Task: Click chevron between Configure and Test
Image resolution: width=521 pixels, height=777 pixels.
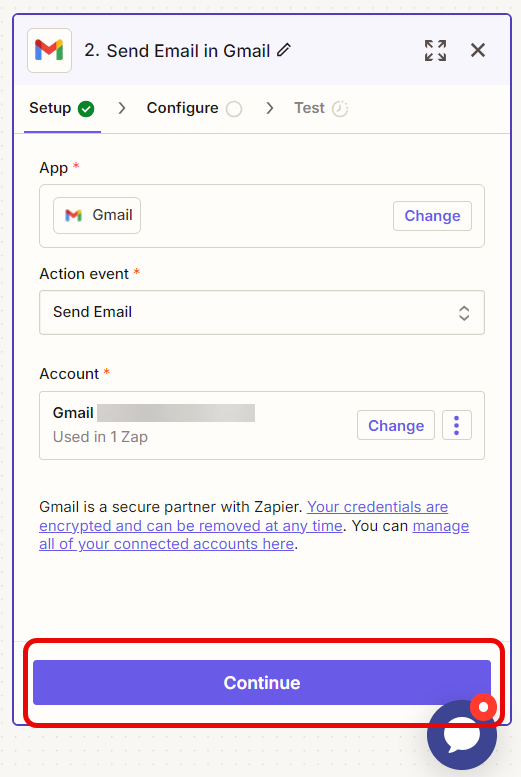Action: (x=269, y=108)
